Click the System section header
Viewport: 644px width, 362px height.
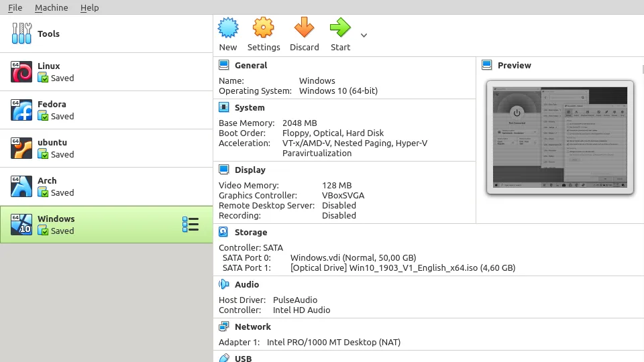click(x=249, y=107)
